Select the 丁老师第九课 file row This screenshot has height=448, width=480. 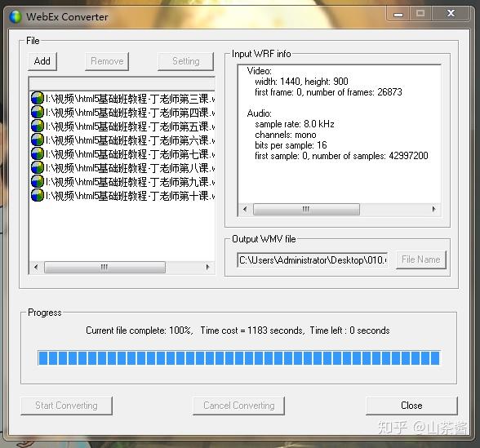[122, 181]
